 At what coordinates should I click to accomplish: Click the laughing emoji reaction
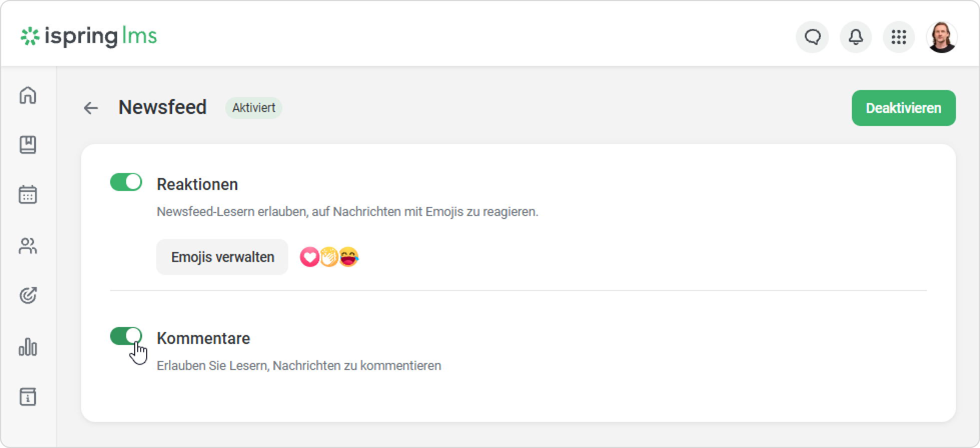(349, 257)
